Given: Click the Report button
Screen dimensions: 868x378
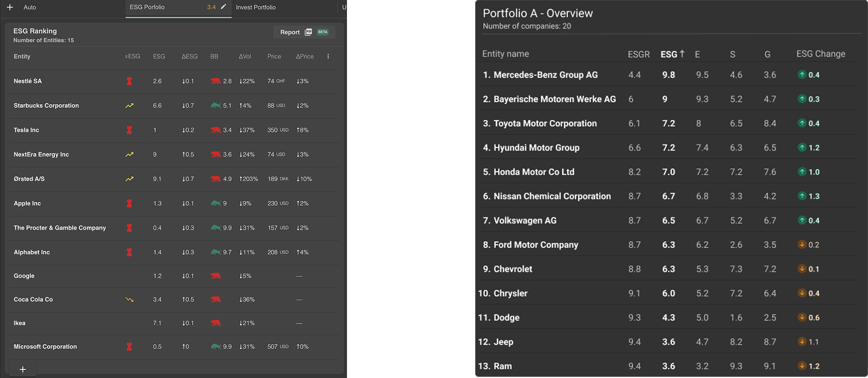Looking at the screenshot, I should pyautogui.click(x=304, y=32).
